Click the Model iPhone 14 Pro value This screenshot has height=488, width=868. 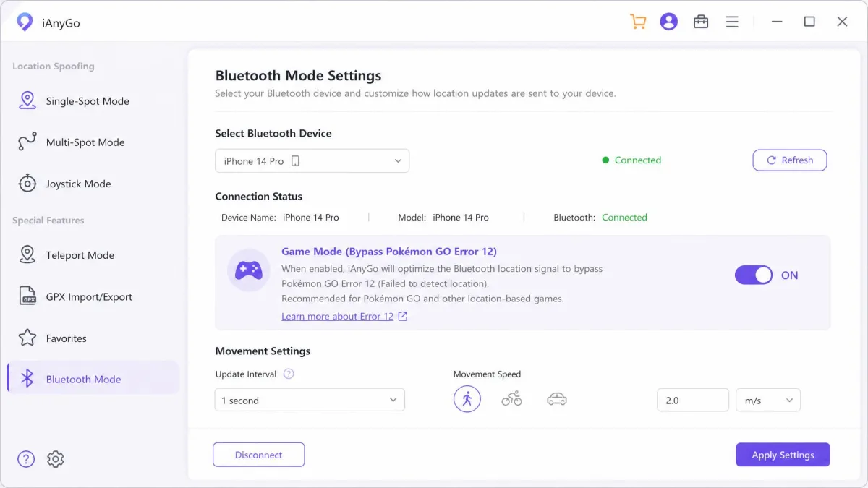point(461,217)
